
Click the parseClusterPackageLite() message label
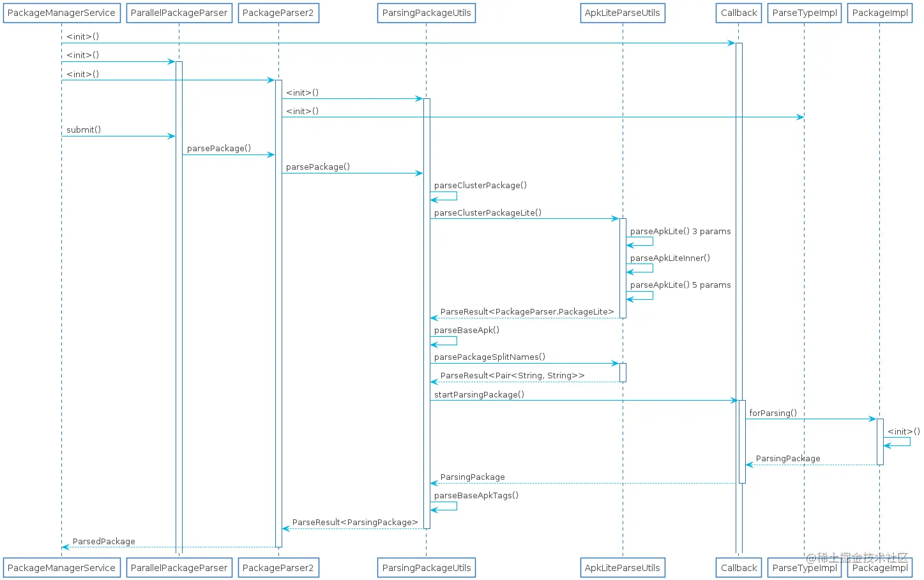pyautogui.click(x=488, y=212)
